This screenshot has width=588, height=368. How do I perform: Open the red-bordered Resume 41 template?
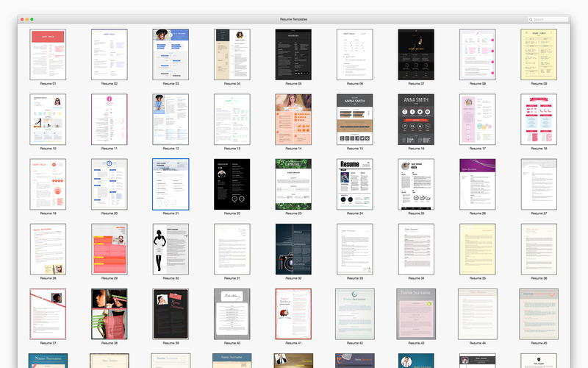[293, 314]
